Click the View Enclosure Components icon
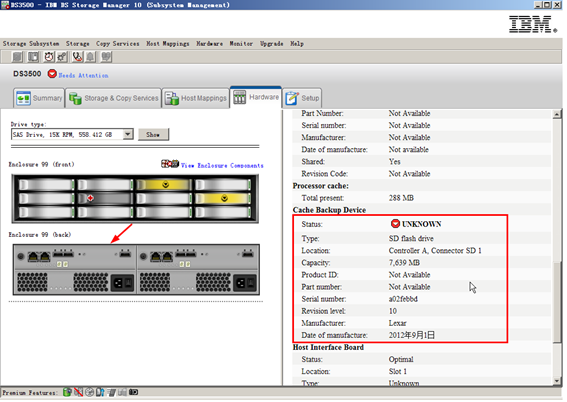 coord(170,164)
